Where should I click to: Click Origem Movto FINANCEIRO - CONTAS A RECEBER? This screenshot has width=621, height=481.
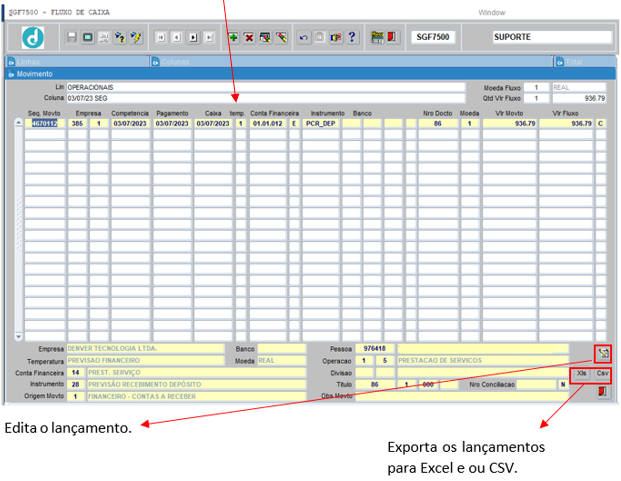click(196, 396)
